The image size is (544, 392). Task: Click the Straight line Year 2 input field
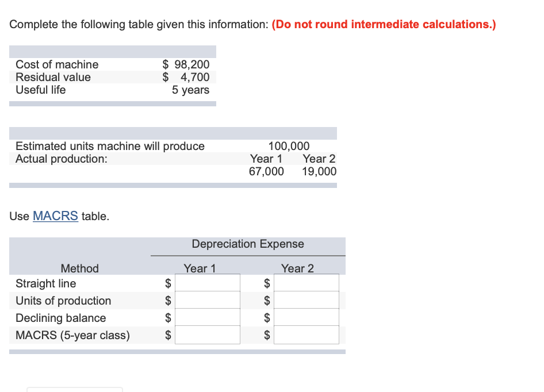[306, 282]
